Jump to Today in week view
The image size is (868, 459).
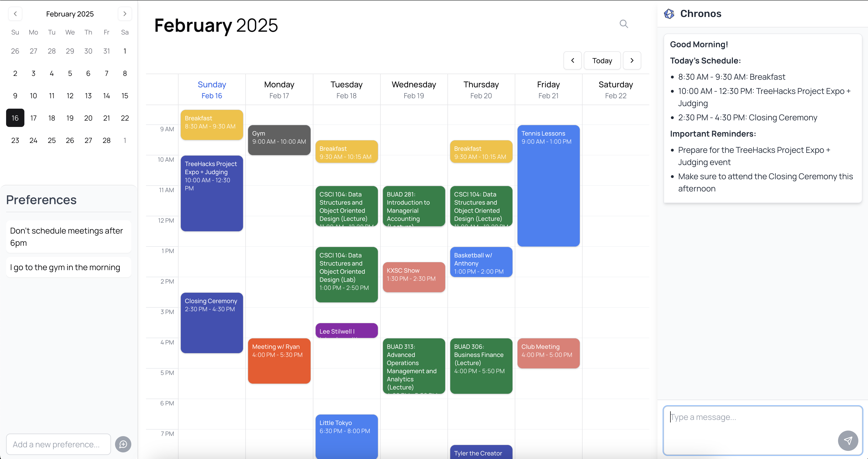point(602,61)
